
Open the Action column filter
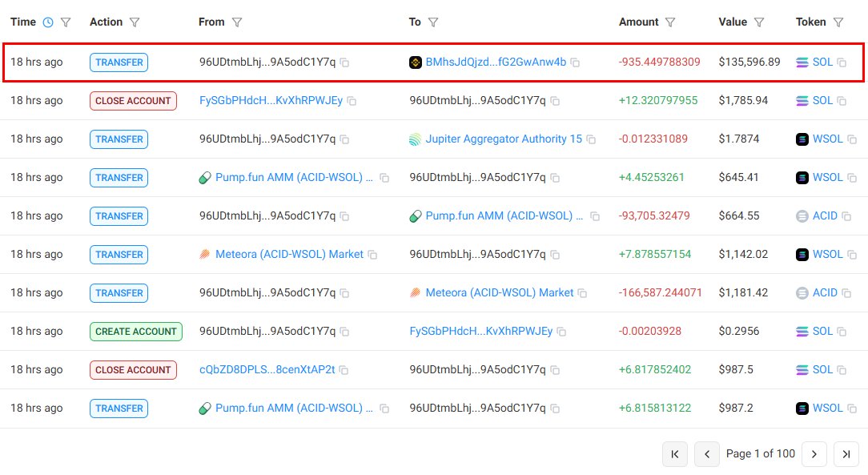point(134,22)
